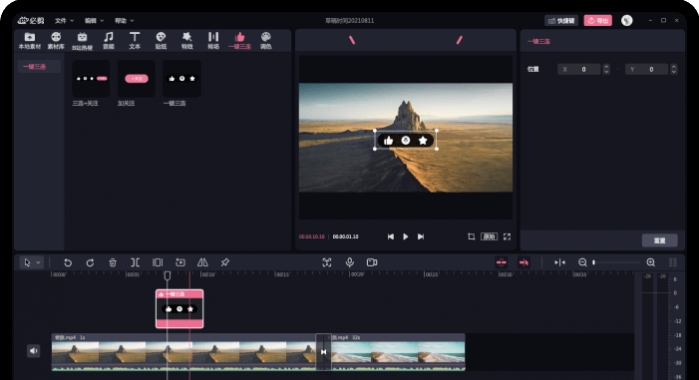Image resolution: width=699 pixels, height=380 pixels.
Task: Click the crop icon under preview
Action: (x=471, y=236)
